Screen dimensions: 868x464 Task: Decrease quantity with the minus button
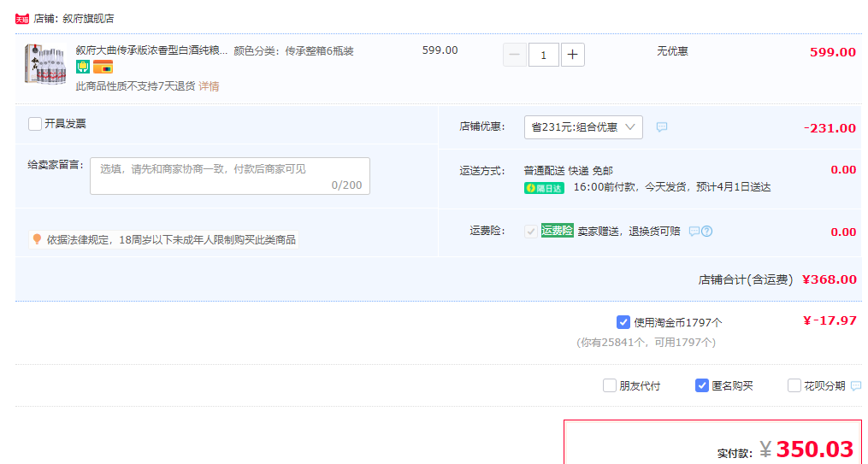[514, 55]
